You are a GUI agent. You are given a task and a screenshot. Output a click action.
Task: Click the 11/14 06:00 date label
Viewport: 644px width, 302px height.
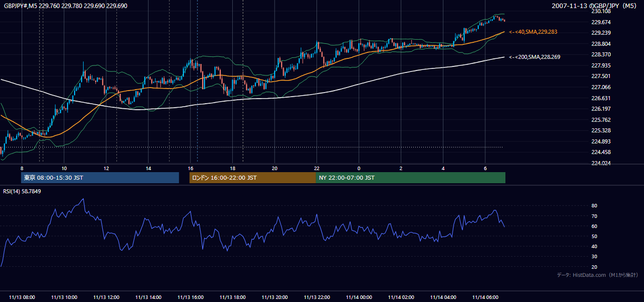click(x=485, y=297)
